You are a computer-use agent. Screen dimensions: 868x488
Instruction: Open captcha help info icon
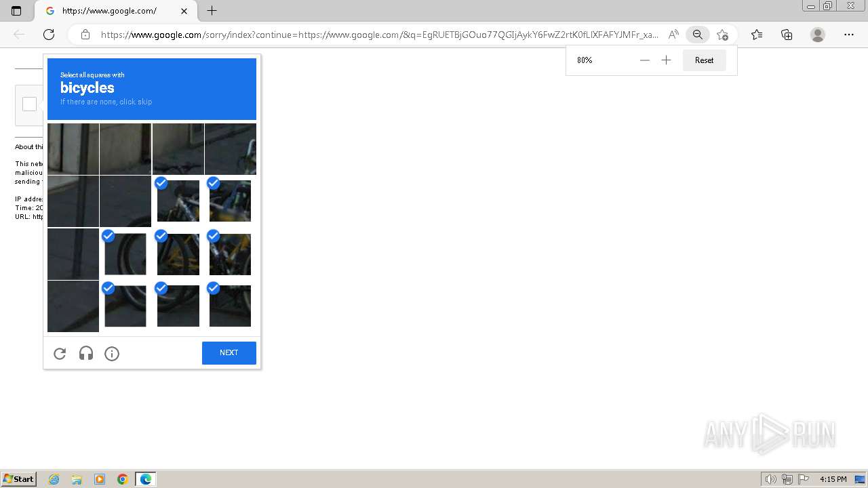point(112,353)
